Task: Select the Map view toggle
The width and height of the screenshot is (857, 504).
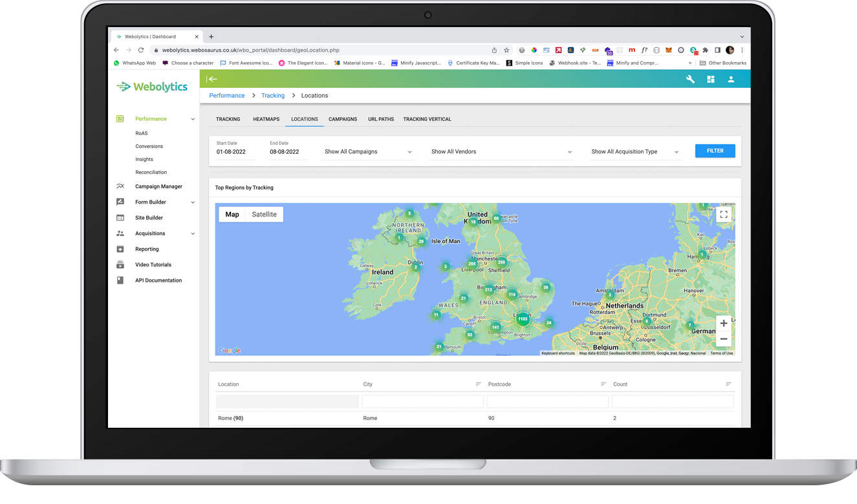Action: click(232, 214)
